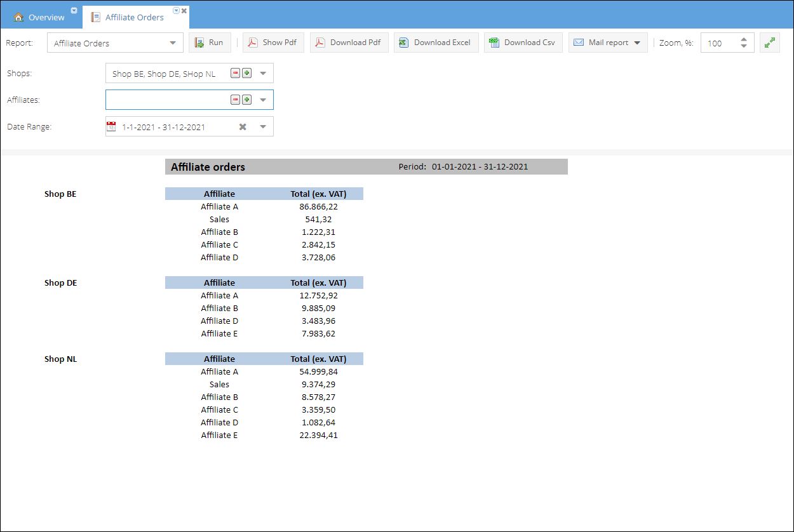This screenshot has width=794, height=532.
Task: Click the value 1.222,31
Action: [x=318, y=232]
